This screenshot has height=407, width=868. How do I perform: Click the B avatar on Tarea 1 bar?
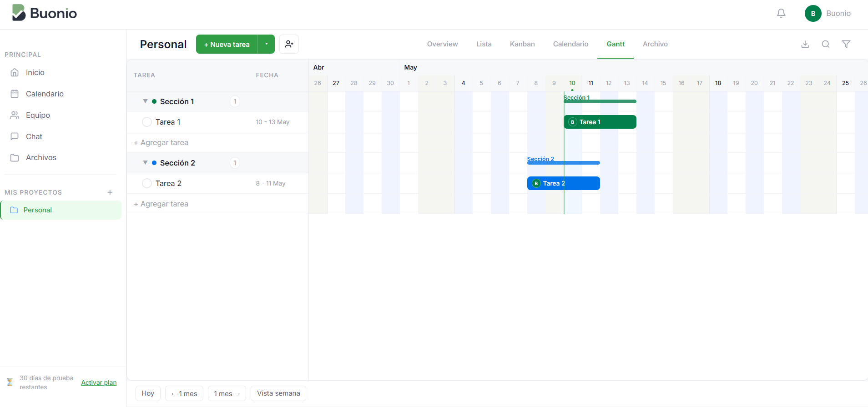click(573, 122)
